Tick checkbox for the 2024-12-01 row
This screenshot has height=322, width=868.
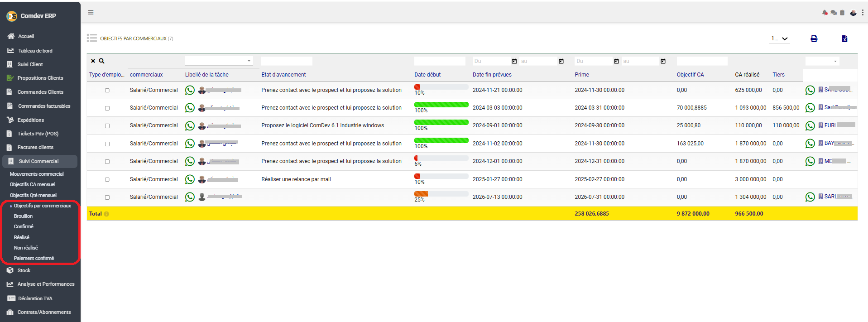tap(107, 161)
